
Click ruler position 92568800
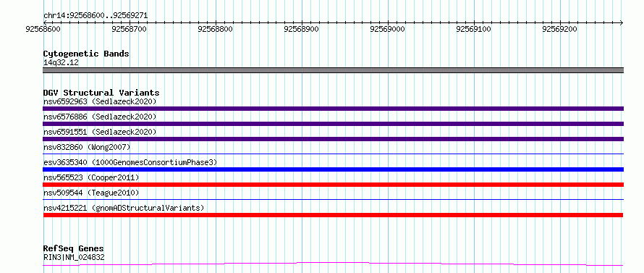click(x=215, y=29)
